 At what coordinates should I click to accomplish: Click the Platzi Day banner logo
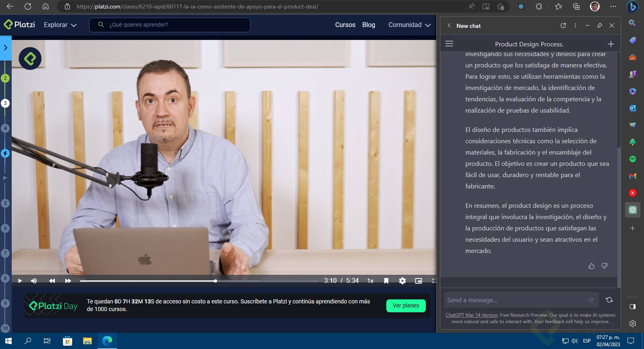coord(53,306)
